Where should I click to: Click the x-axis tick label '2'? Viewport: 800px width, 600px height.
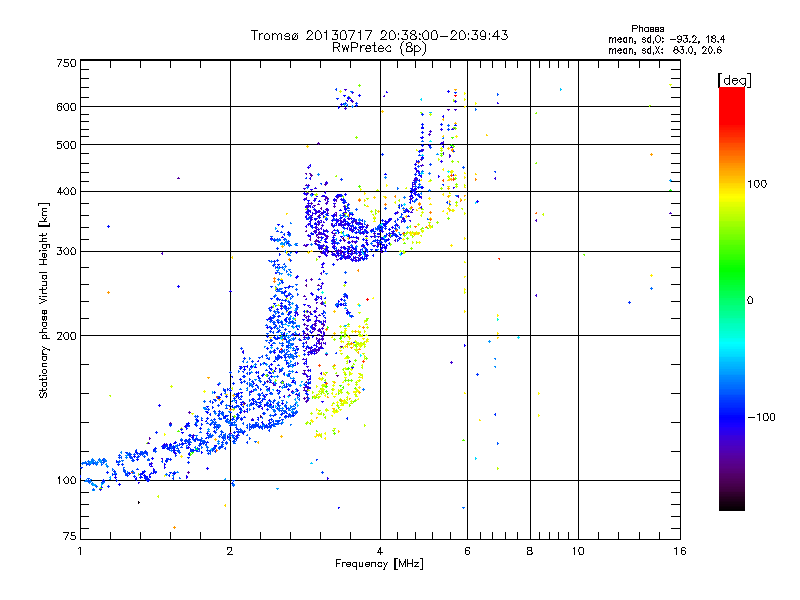(230, 551)
